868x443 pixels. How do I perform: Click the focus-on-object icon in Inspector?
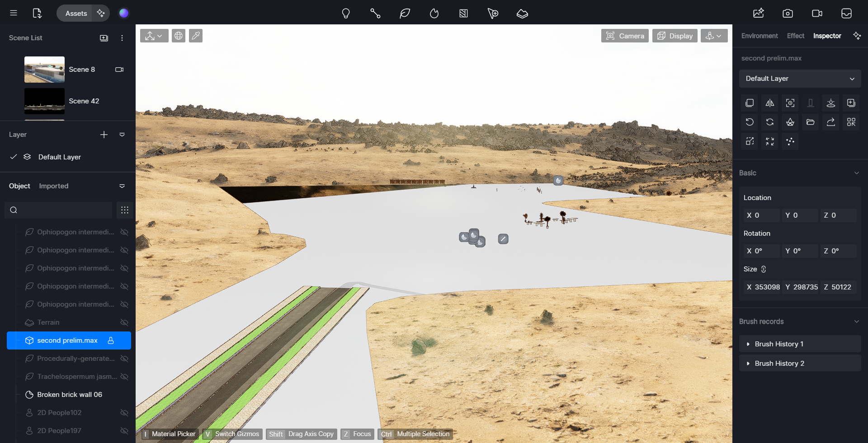coord(790,103)
